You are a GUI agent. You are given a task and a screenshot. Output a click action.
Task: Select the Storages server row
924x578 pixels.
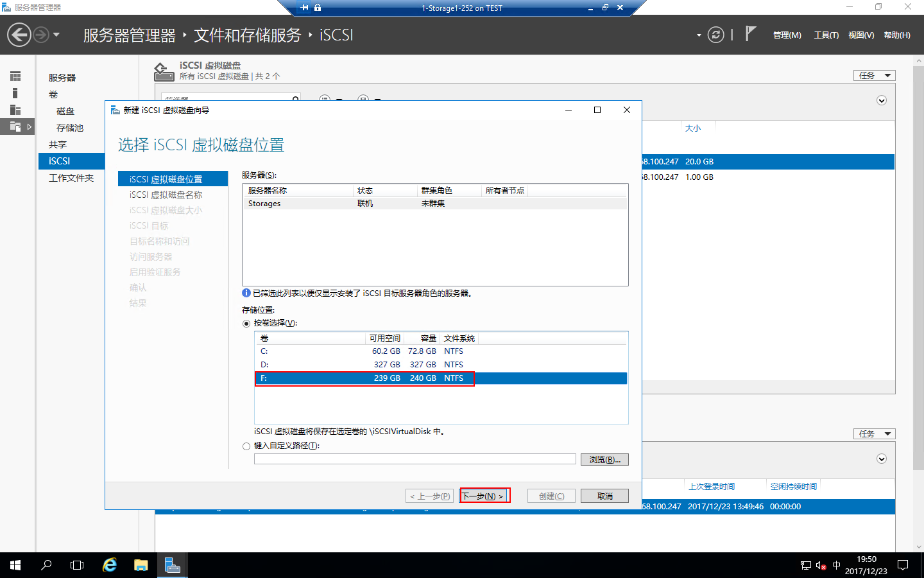434,204
